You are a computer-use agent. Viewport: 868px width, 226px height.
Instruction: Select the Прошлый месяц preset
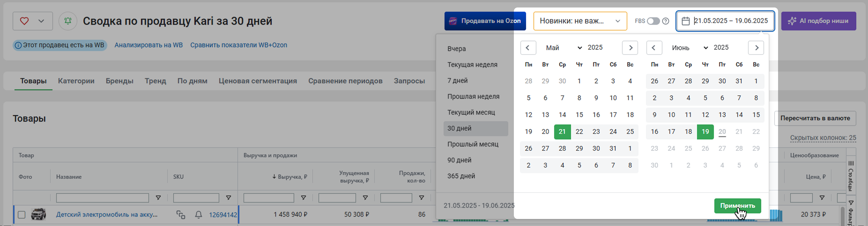[476, 144]
